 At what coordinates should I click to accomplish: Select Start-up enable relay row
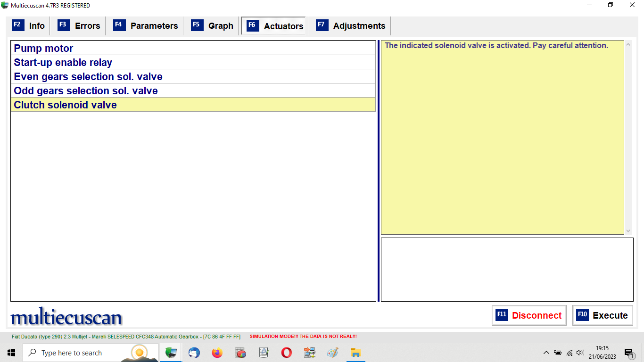point(193,62)
